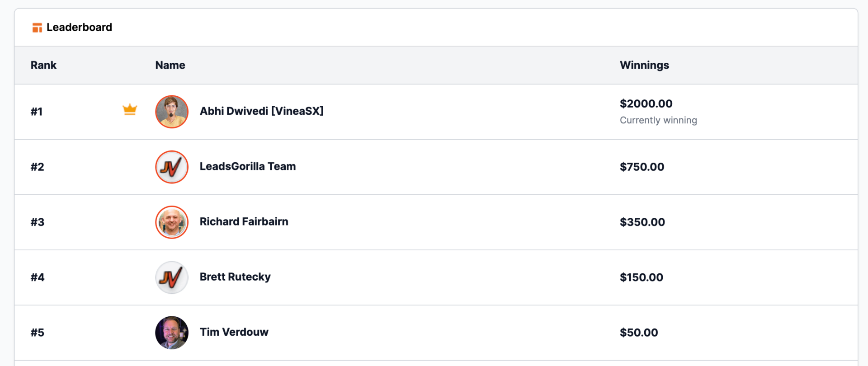Click the Richard Fairbairn name
Image resolution: width=868 pixels, height=366 pixels.
pyautogui.click(x=244, y=221)
